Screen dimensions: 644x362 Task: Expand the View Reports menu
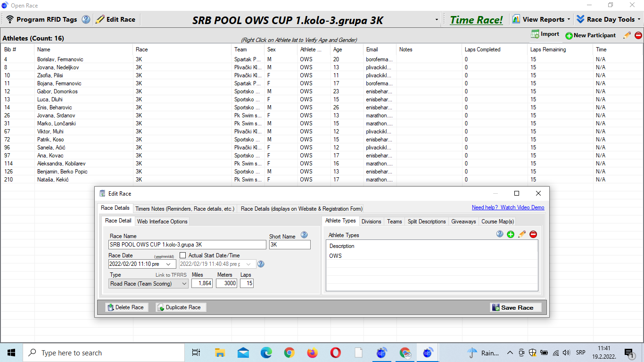541,19
